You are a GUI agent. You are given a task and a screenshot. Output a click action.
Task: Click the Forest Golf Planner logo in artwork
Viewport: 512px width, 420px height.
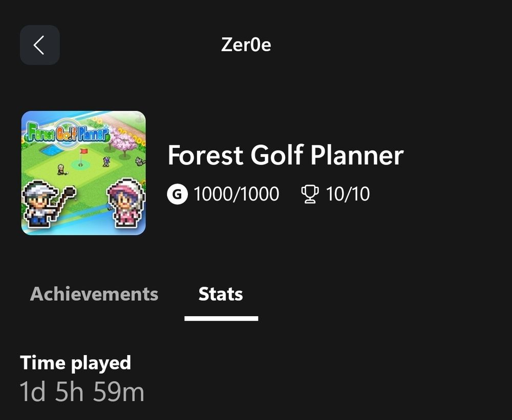[68, 134]
